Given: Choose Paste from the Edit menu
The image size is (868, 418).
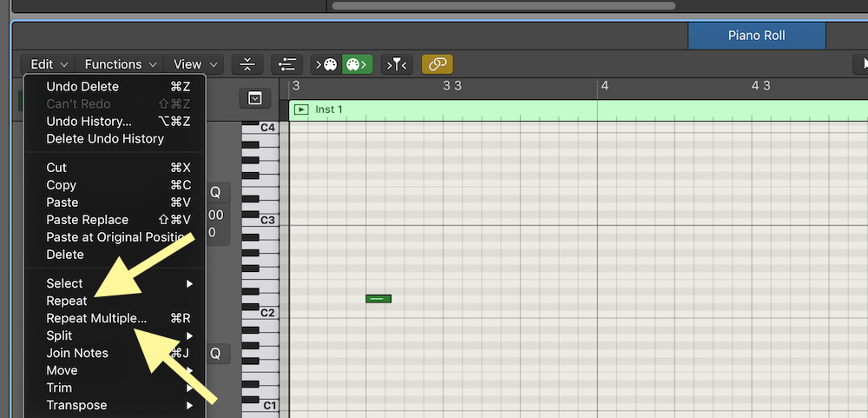Looking at the screenshot, I should click(115, 202).
